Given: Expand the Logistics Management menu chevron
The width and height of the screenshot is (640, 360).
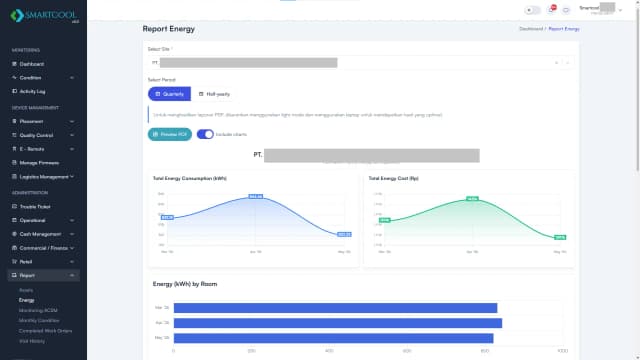Looking at the screenshot, I should point(72,177).
